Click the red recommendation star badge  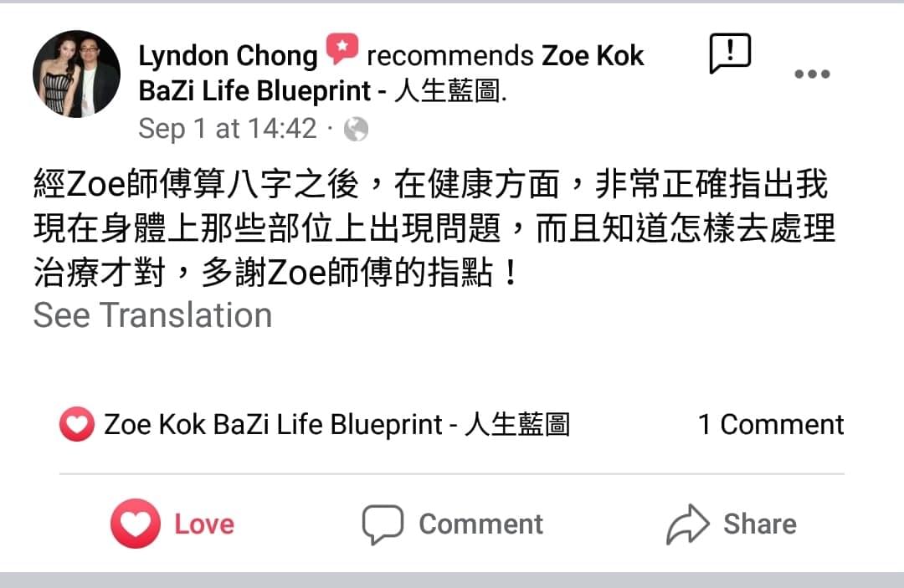pos(342,49)
